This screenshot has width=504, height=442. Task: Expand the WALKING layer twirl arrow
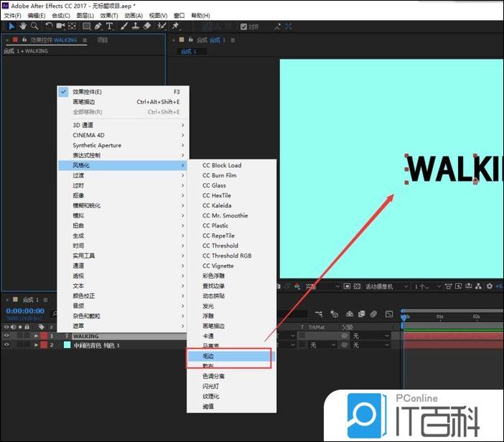click(37, 336)
